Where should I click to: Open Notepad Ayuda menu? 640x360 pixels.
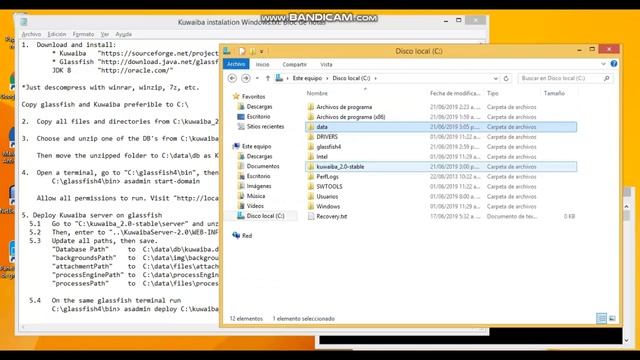pos(123,34)
